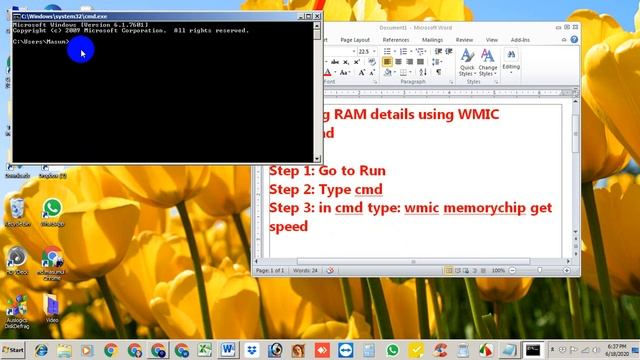Open the View tab in Word
This screenshot has width=640, height=360.
pos(491,40)
